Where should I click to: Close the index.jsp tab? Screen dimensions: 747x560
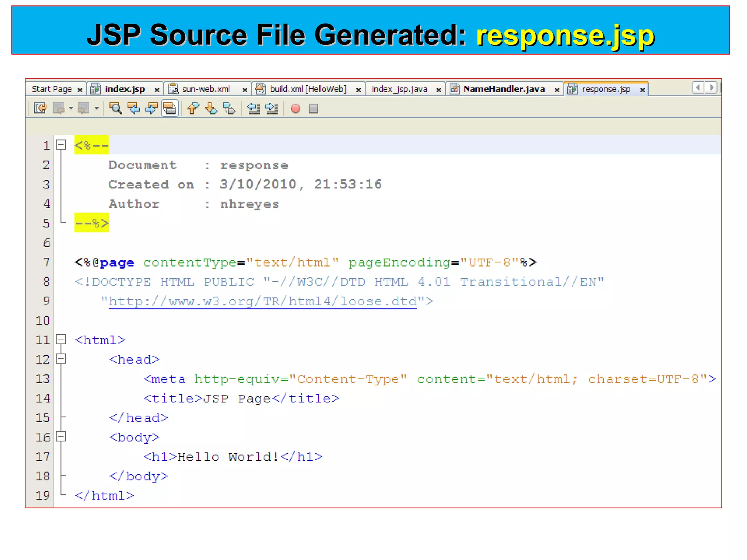click(x=157, y=90)
